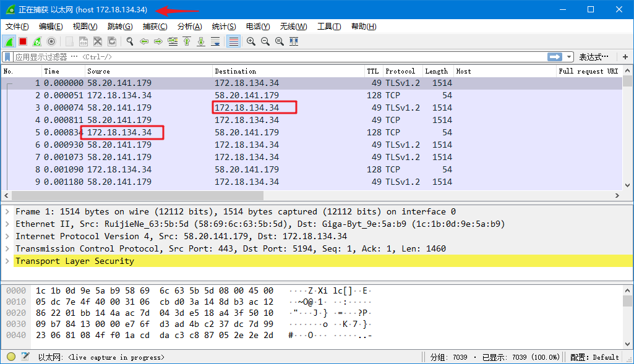The width and height of the screenshot is (634, 364).
Task: Open the display filter history dropdown
Action: (569, 57)
